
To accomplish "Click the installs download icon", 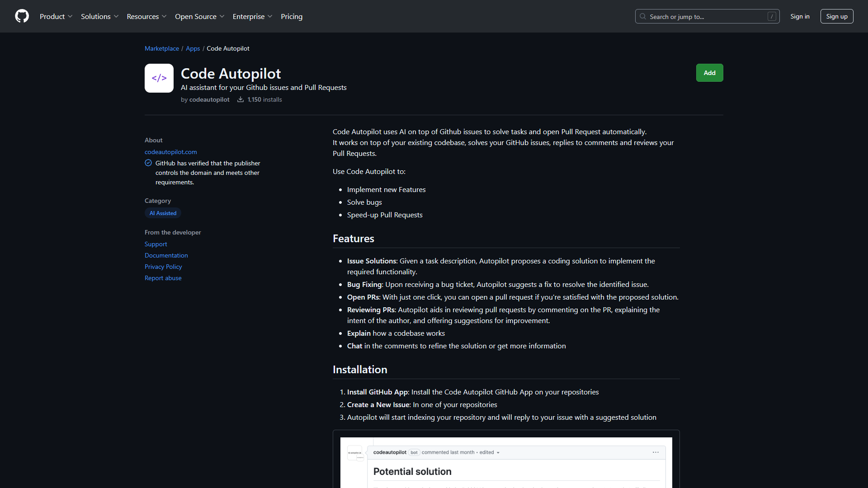I will coord(240,99).
